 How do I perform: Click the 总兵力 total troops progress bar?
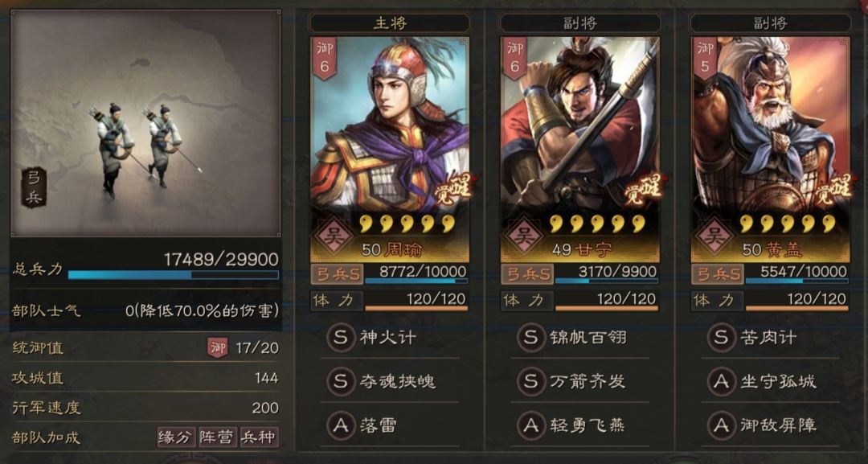174,275
